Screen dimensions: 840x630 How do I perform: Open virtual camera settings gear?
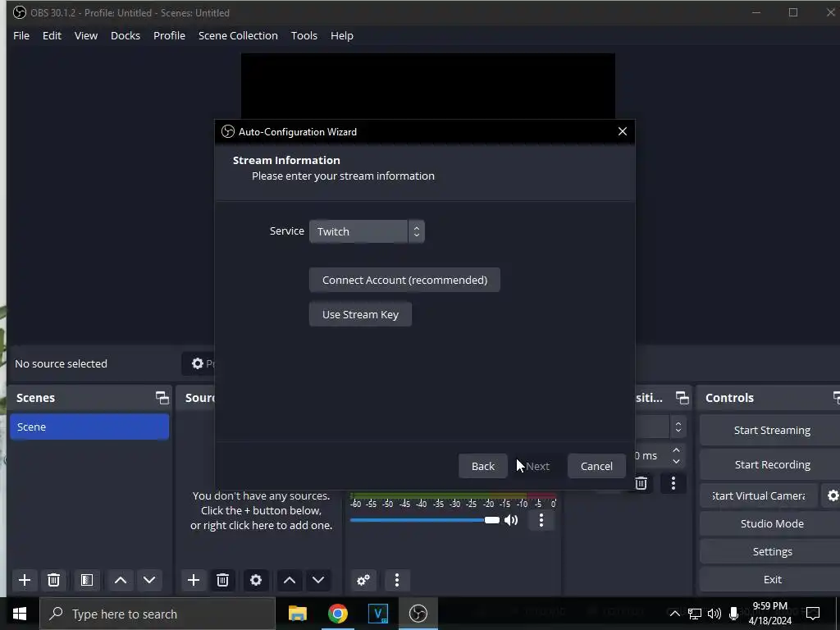click(x=832, y=496)
